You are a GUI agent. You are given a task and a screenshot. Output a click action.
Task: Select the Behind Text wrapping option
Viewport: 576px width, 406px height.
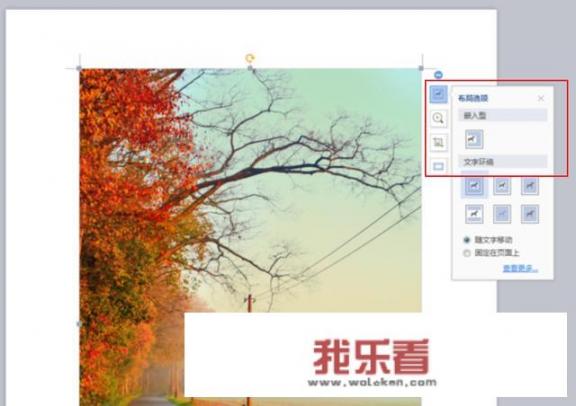pyautogui.click(x=502, y=214)
